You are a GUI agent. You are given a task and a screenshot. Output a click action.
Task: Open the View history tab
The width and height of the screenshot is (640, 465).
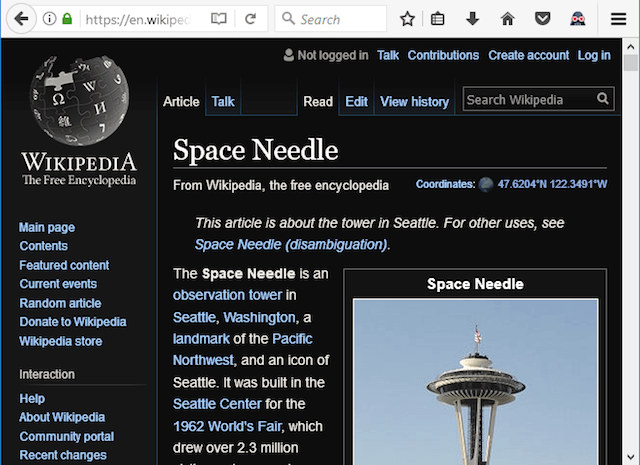click(414, 102)
